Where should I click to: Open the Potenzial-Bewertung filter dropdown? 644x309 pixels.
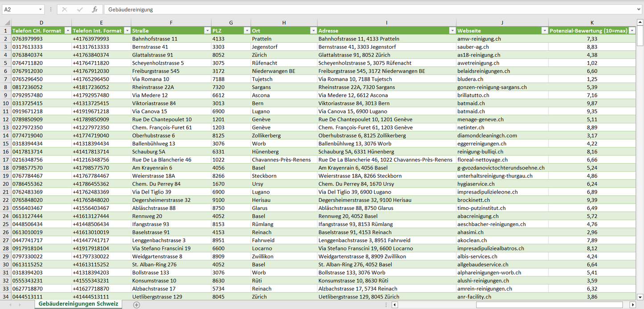coord(632,31)
